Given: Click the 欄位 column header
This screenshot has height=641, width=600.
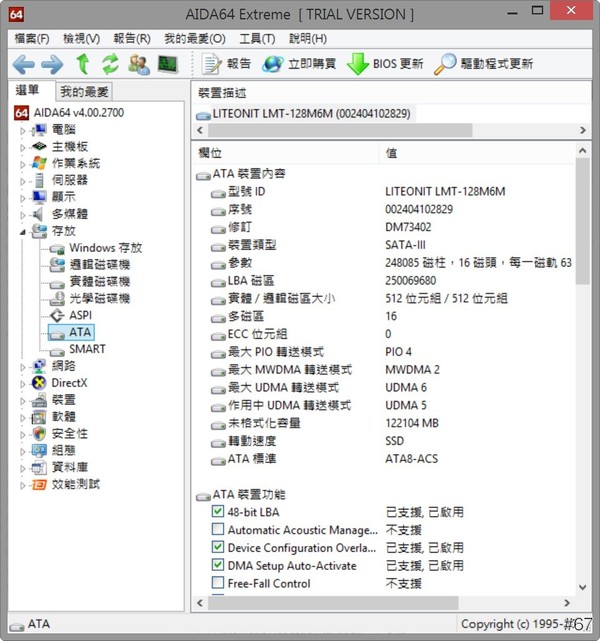Looking at the screenshot, I should tap(285, 153).
